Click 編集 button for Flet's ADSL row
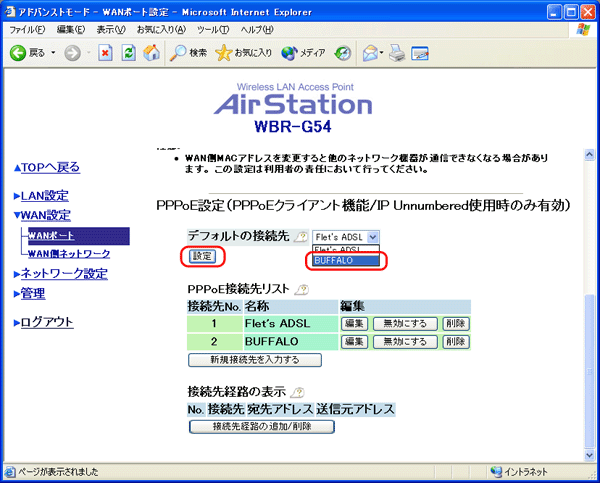The image size is (600, 483). tap(354, 324)
